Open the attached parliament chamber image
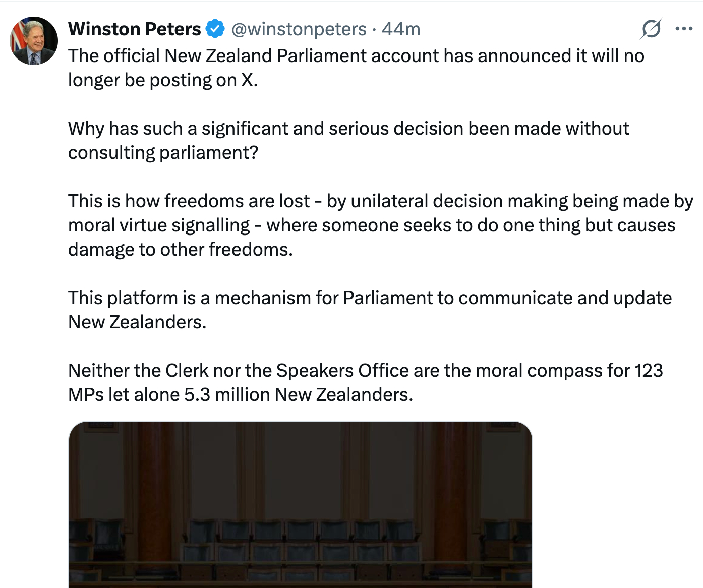The height and width of the screenshot is (588, 703). pos(300,504)
